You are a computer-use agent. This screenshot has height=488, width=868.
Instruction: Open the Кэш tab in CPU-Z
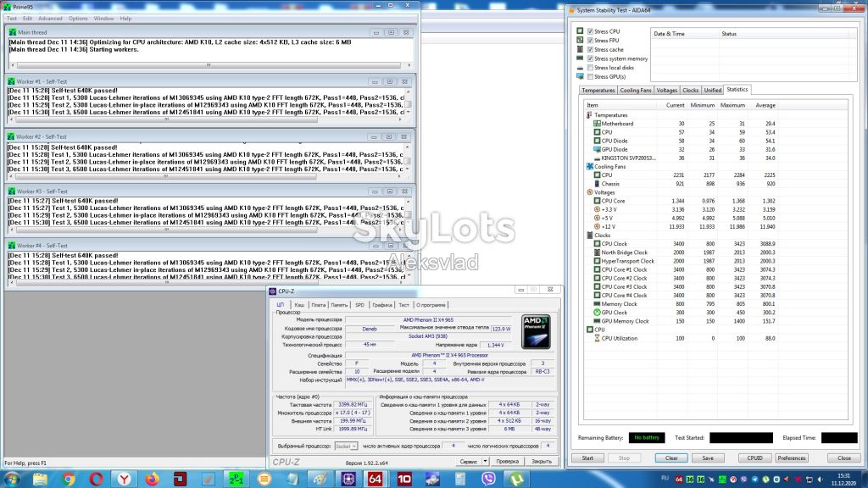tap(299, 305)
